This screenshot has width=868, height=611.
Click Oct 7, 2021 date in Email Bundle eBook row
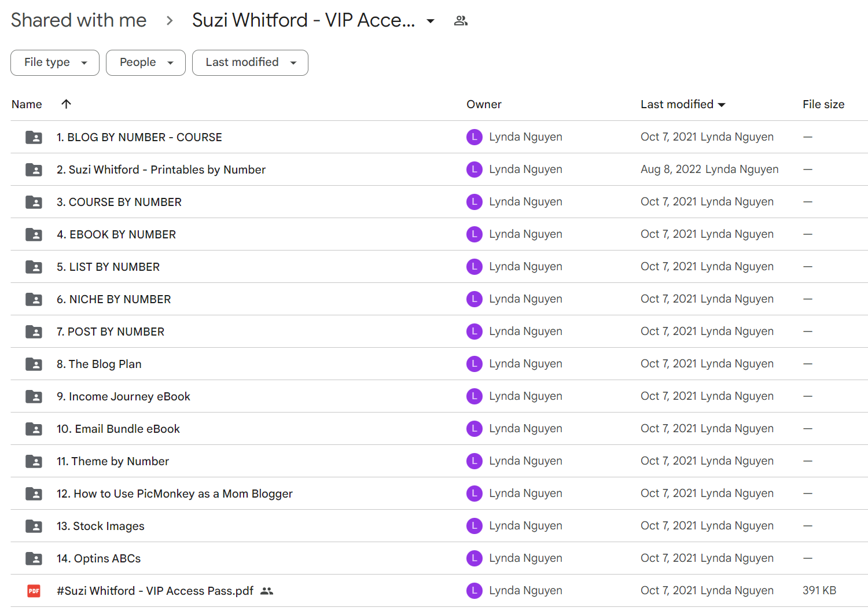707,429
